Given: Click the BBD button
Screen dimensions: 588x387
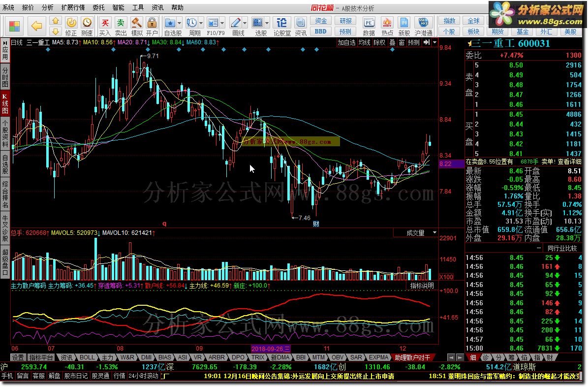Looking at the screenshot, I should click(x=321, y=32).
